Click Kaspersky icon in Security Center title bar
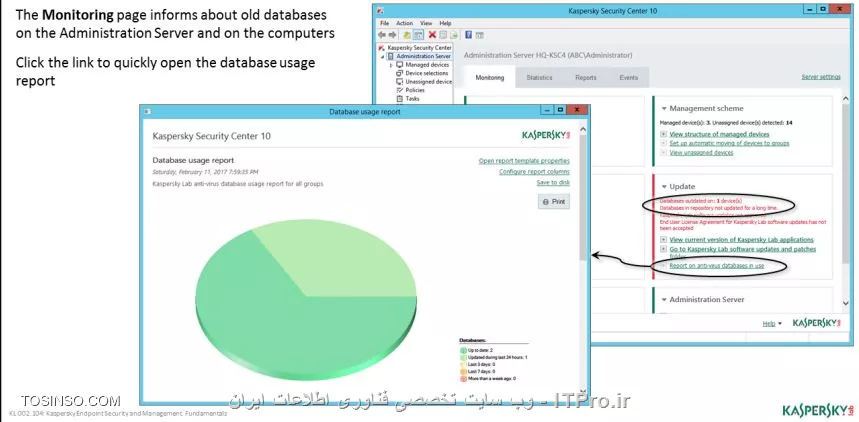This screenshot has width=859, height=422. pos(381,10)
